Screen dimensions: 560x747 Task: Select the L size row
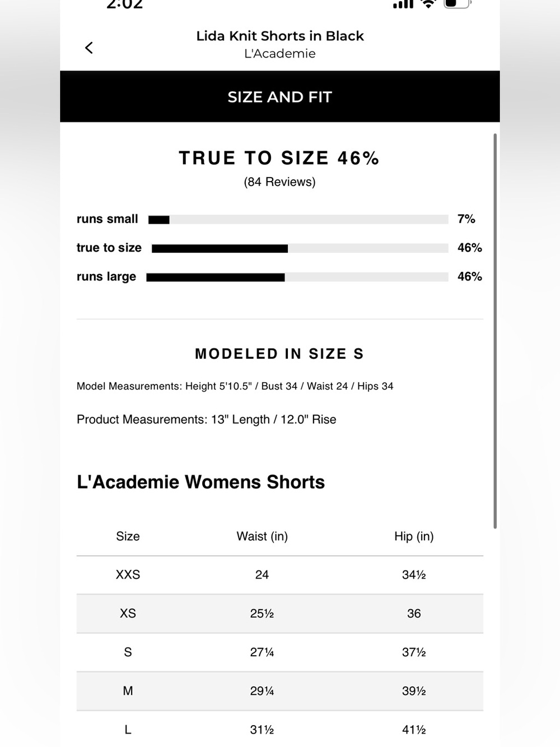tap(280, 729)
